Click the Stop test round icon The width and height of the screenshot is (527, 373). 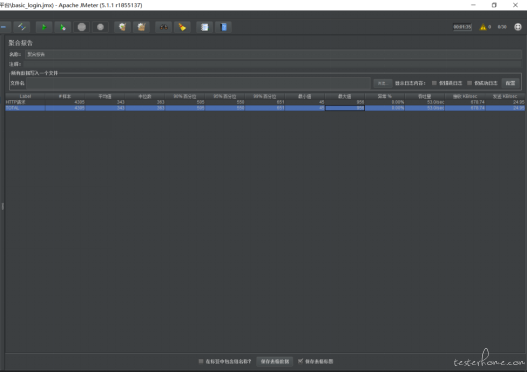(x=82, y=27)
